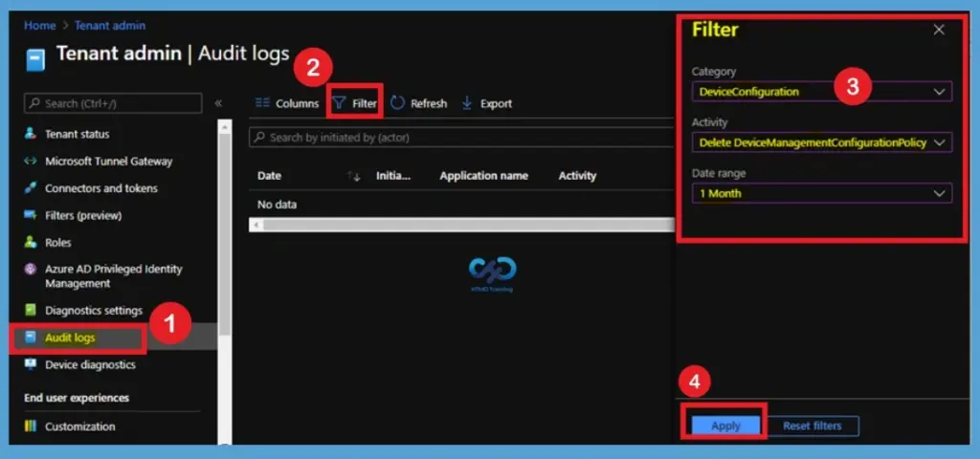Click the Application name column header
The height and width of the screenshot is (459, 980).
click(x=483, y=176)
